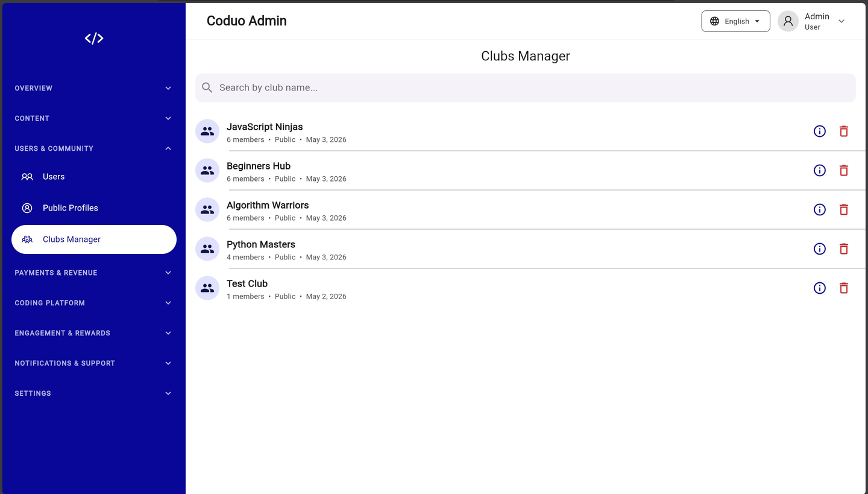868x494 pixels.
Task: Click the Coduo Admin title
Action: click(247, 21)
